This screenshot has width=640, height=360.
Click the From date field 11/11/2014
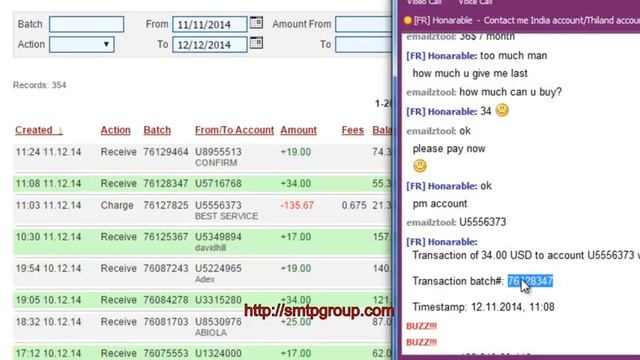pyautogui.click(x=210, y=24)
